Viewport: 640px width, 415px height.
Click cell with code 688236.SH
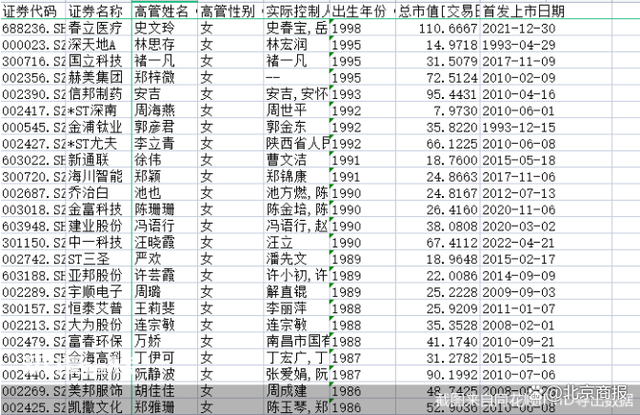(x=33, y=28)
